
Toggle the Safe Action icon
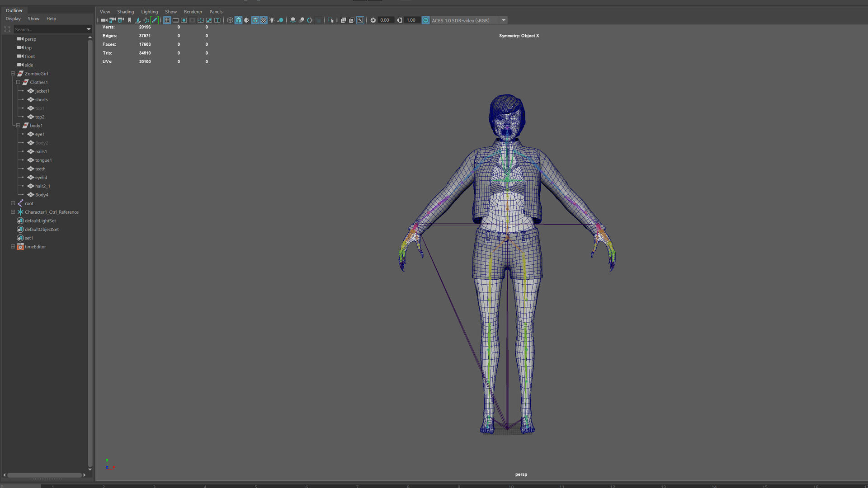coord(209,20)
